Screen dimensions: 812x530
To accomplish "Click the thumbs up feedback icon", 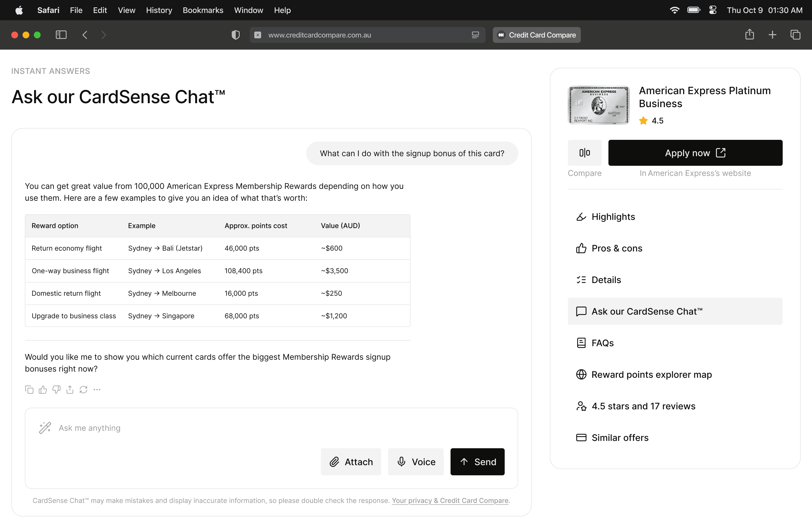I will coord(43,390).
